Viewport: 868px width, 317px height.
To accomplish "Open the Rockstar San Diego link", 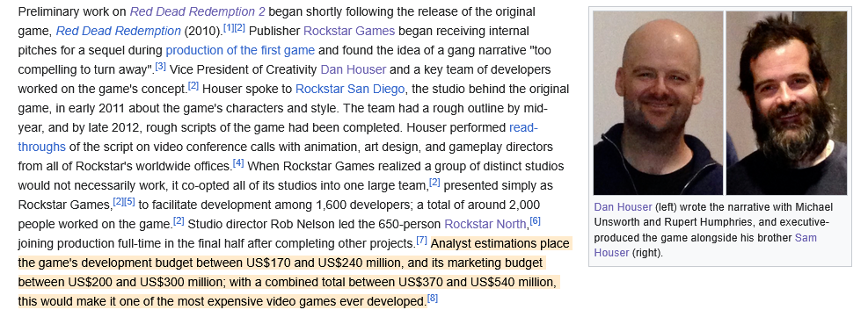I will [x=350, y=89].
